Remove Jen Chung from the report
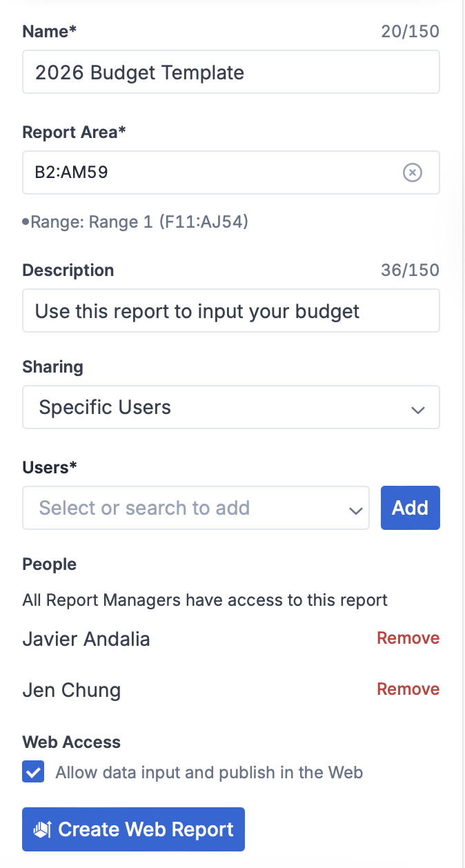Screen dimensions: 465x868 (408, 689)
